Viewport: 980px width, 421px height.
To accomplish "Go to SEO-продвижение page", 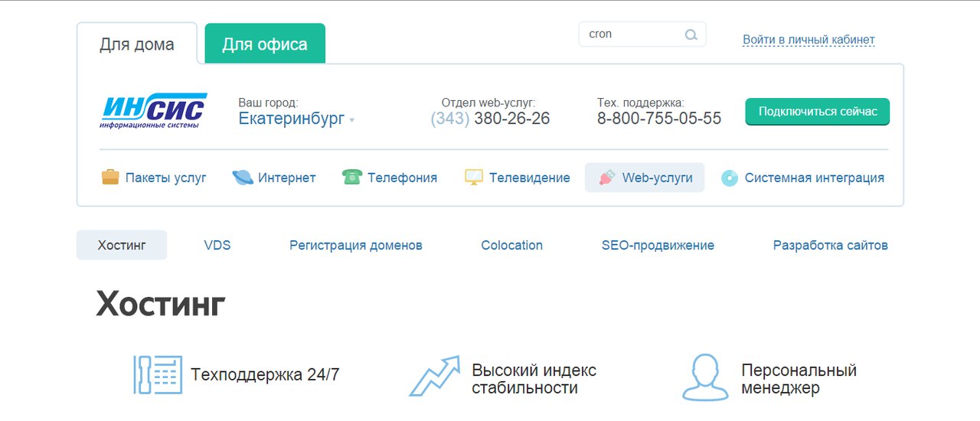I will click(658, 246).
